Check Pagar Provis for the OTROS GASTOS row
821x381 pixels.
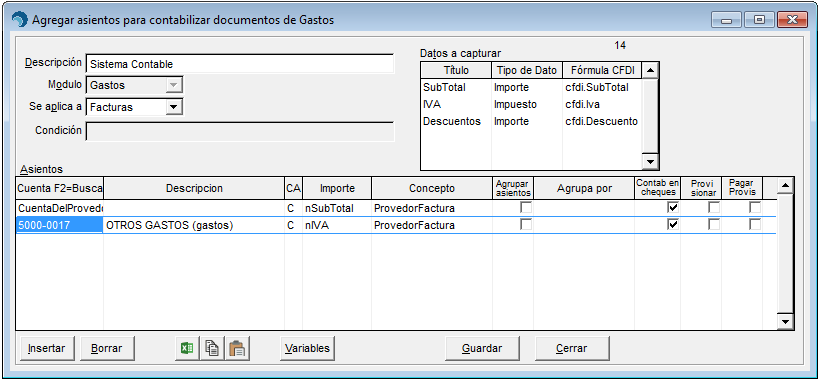(755, 225)
